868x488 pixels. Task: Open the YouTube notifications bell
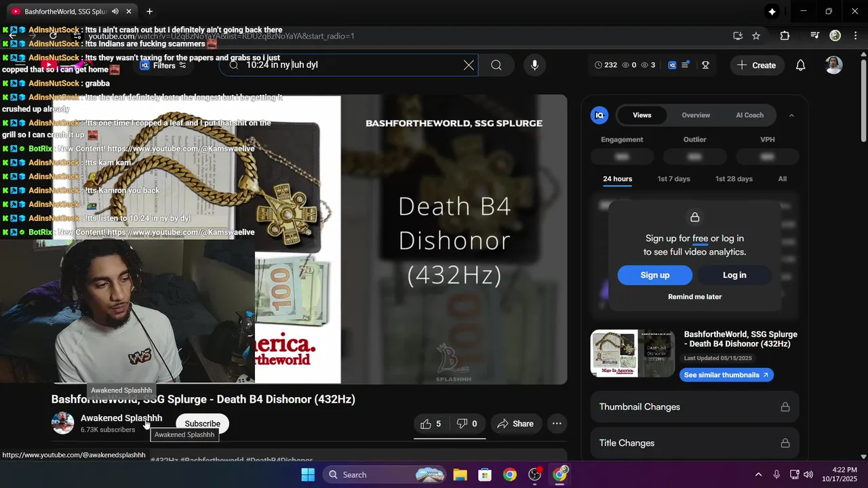(x=800, y=65)
